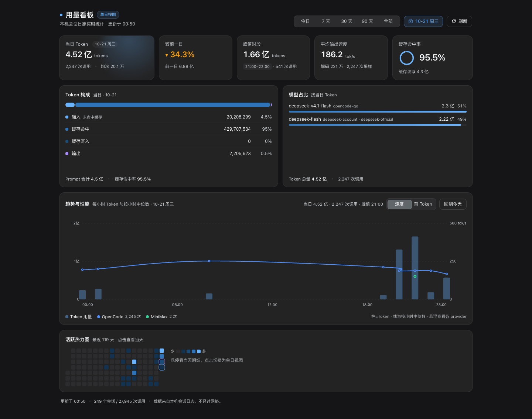Open the 10-21 周三 date picker
Image resolution: width=532 pixels, height=419 pixels.
[x=423, y=21]
